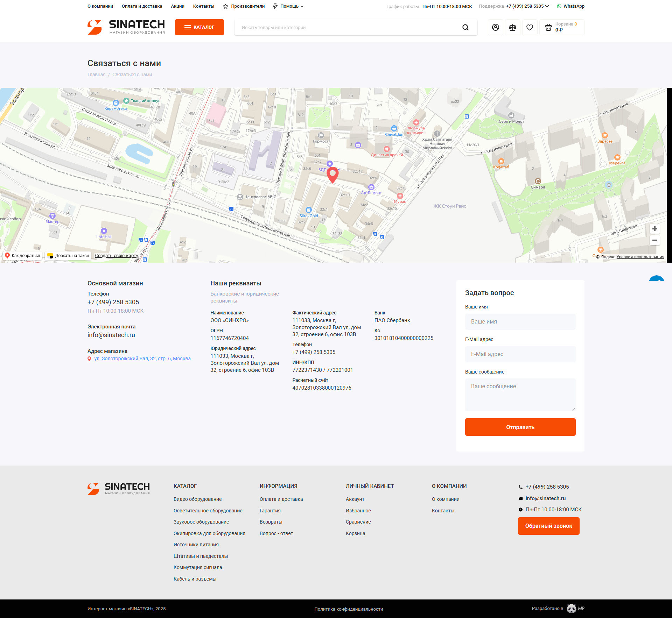Click the info@sinatech.ru email under Электронная почта
This screenshot has width=672, height=618.
click(x=111, y=335)
